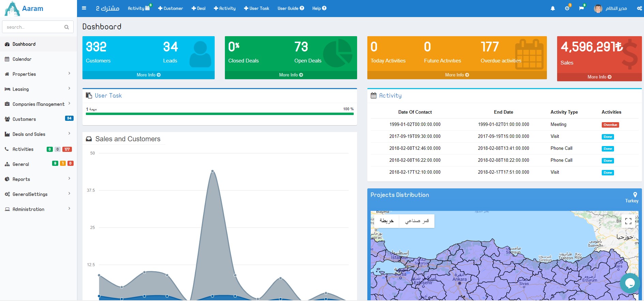Open the Calendar page from sidebar
Screen dimensions: 644x302
click(x=22, y=59)
